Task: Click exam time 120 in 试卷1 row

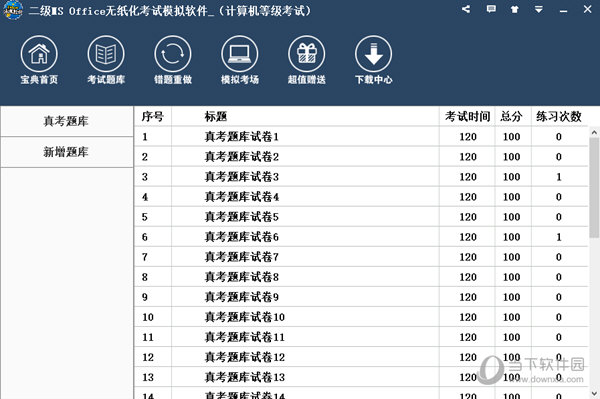Action: click(468, 137)
